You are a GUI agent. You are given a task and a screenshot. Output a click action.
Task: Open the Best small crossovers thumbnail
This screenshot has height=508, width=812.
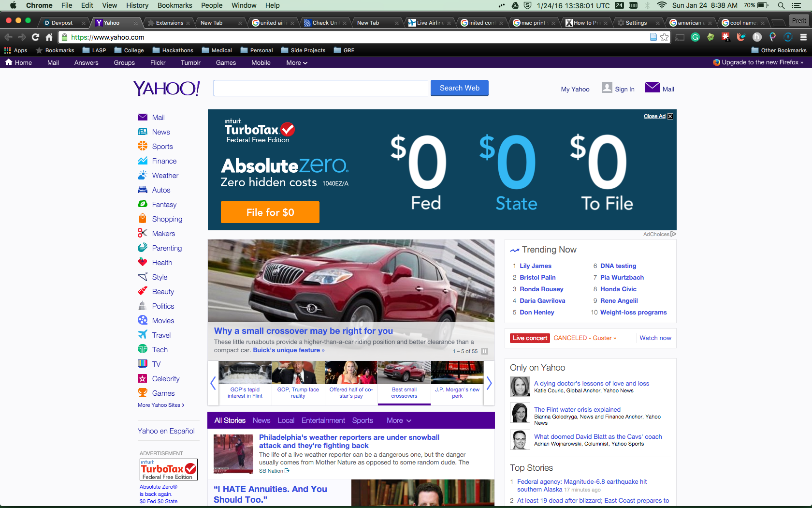click(404, 382)
